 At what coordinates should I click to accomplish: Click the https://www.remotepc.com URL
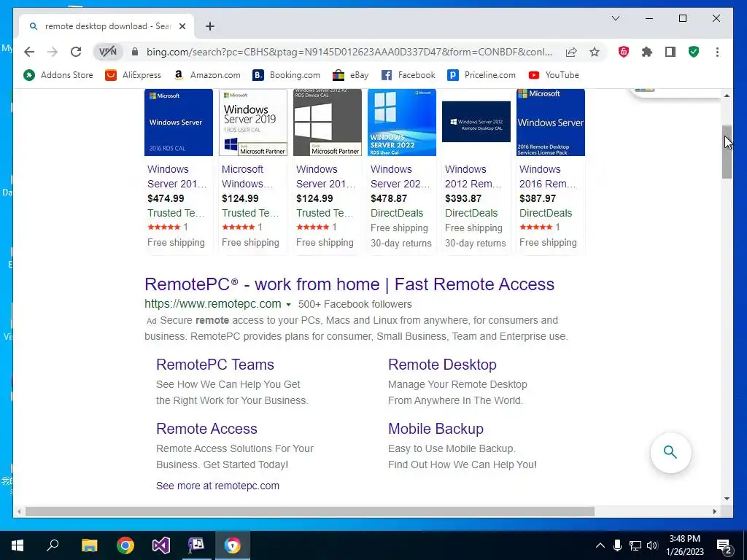(212, 304)
